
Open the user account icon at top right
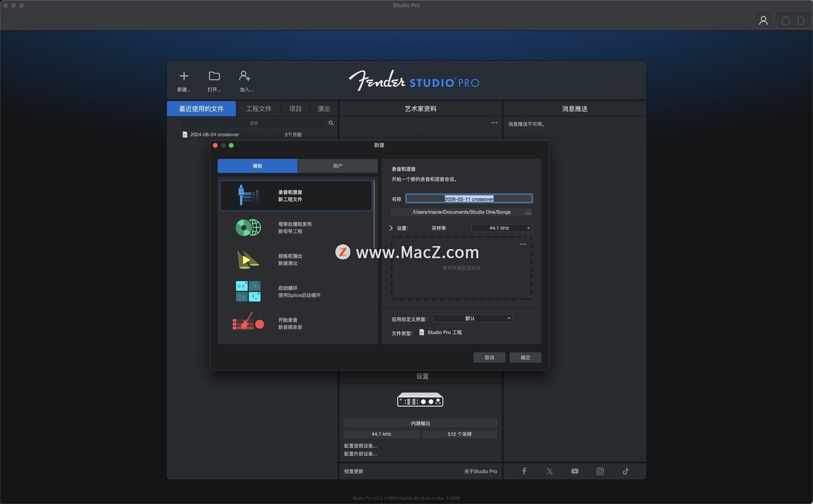click(763, 20)
